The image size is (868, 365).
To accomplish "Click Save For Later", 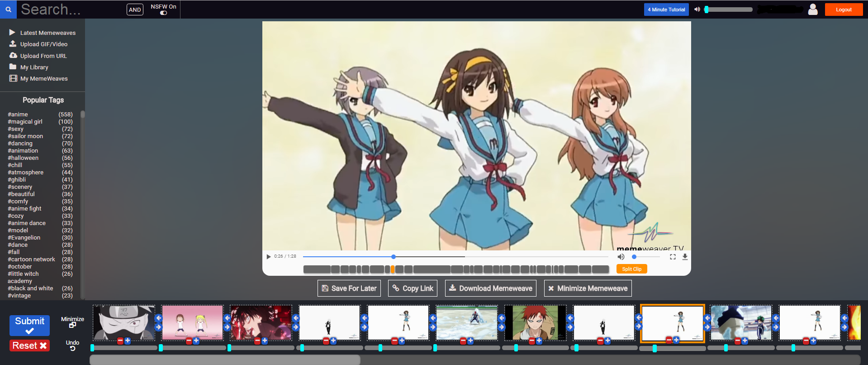I will click(x=349, y=288).
